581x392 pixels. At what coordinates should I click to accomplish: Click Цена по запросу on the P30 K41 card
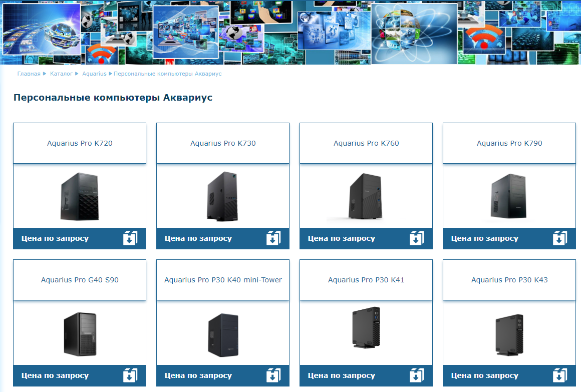click(341, 375)
